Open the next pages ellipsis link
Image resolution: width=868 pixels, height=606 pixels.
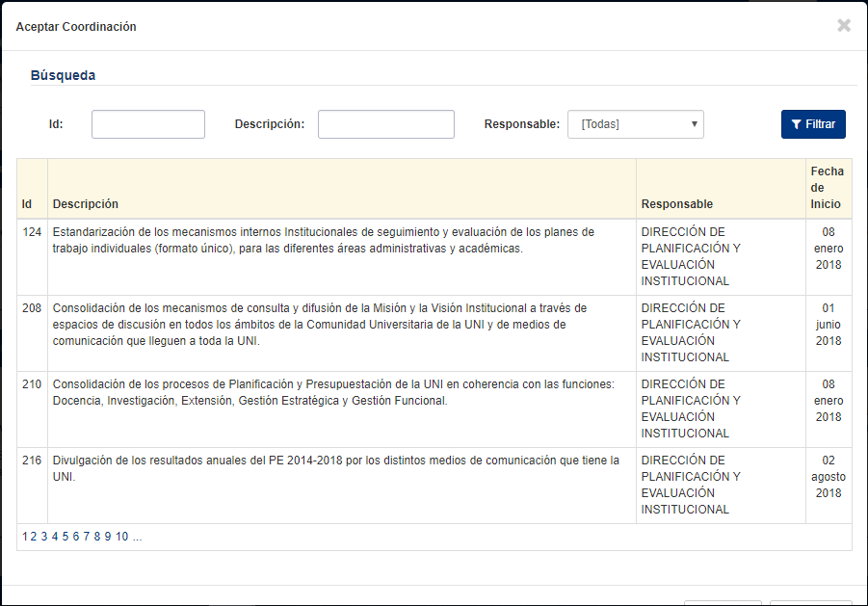[x=138, y=537]
